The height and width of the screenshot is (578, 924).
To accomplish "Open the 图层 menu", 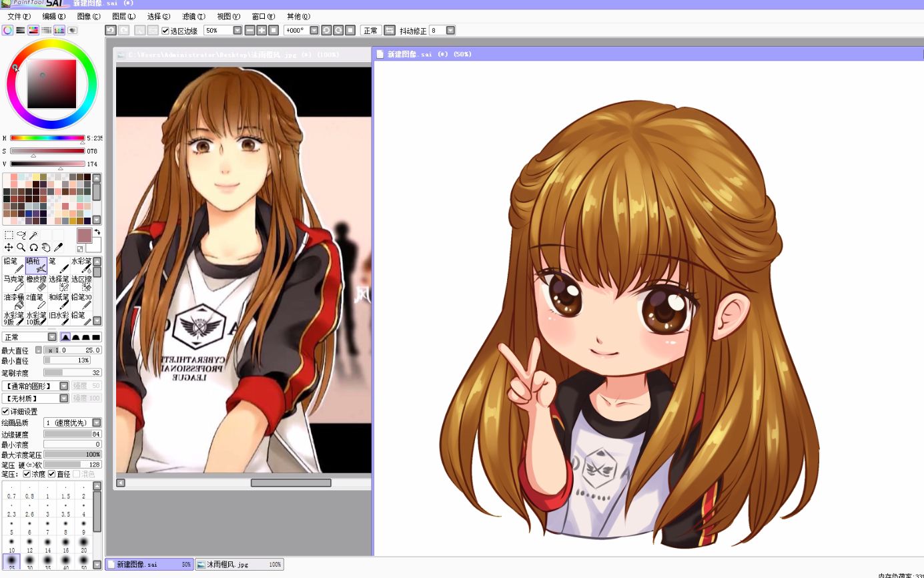I will [123, 16].
